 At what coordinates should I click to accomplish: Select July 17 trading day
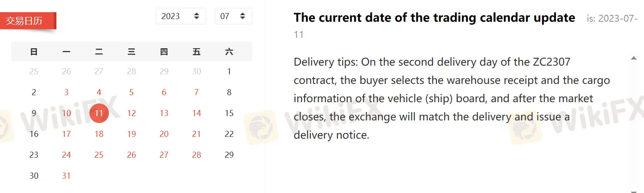66,134
